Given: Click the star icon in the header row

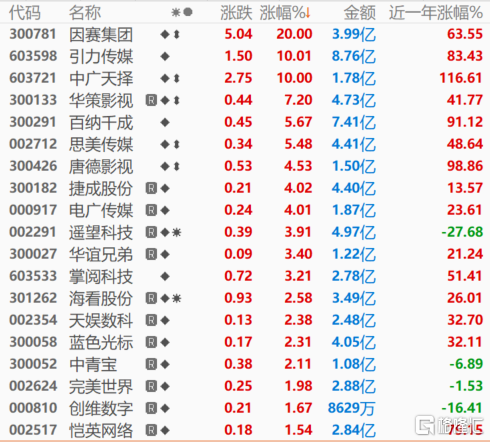Looking at the screenshot, I should tap(176, 13).
